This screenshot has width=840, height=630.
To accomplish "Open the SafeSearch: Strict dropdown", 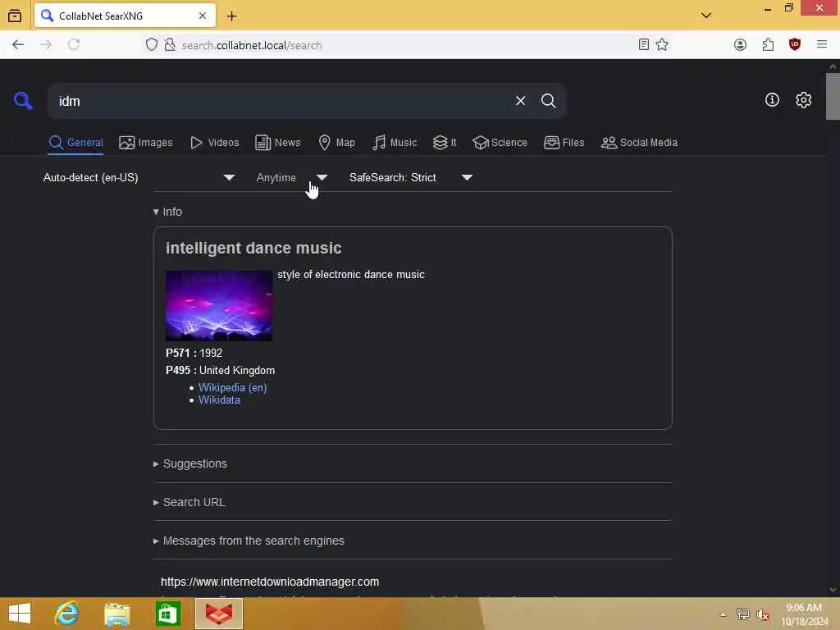I will pyautogui.click(x=410, y=177).
